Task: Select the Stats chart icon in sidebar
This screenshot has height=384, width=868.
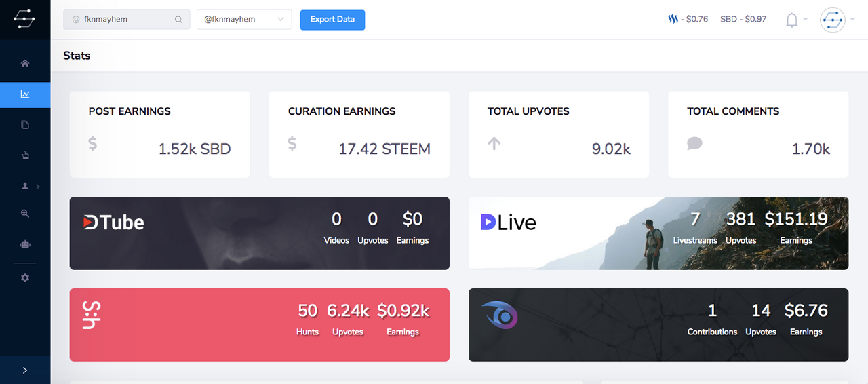Action: click(25, 94)
